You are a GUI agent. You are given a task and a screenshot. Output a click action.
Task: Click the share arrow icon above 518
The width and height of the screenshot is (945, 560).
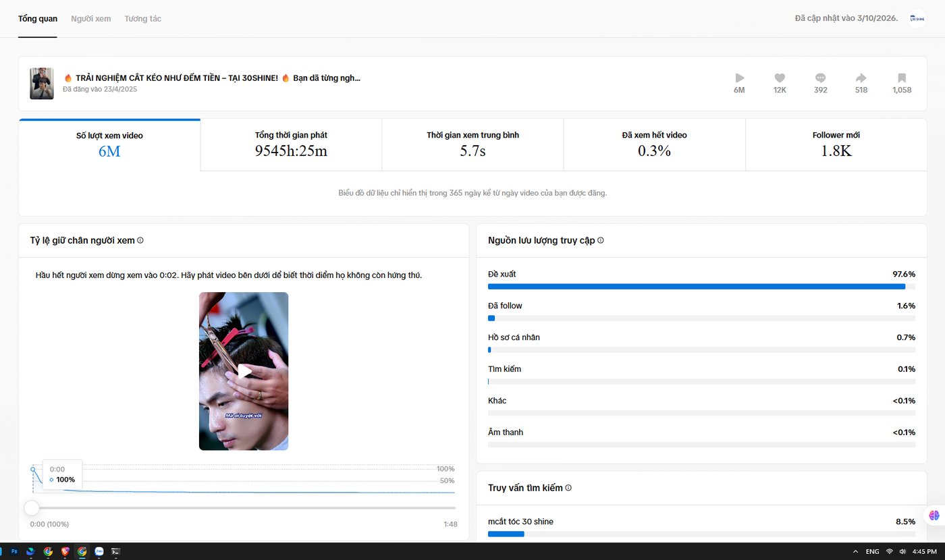tap(861, 78)
